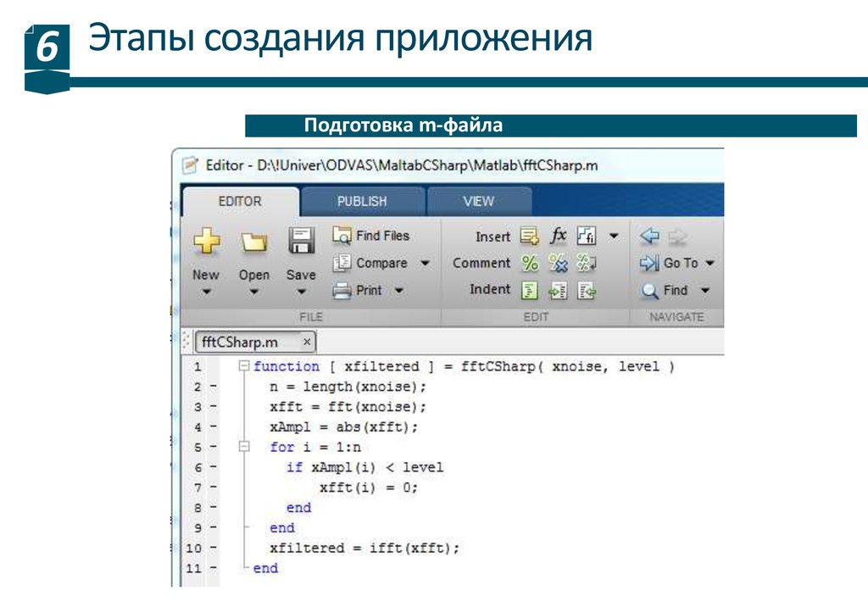The image size is (868, 613).
Task: Close the fftCSharp.m document tab
Action: (x=306, y=342)
